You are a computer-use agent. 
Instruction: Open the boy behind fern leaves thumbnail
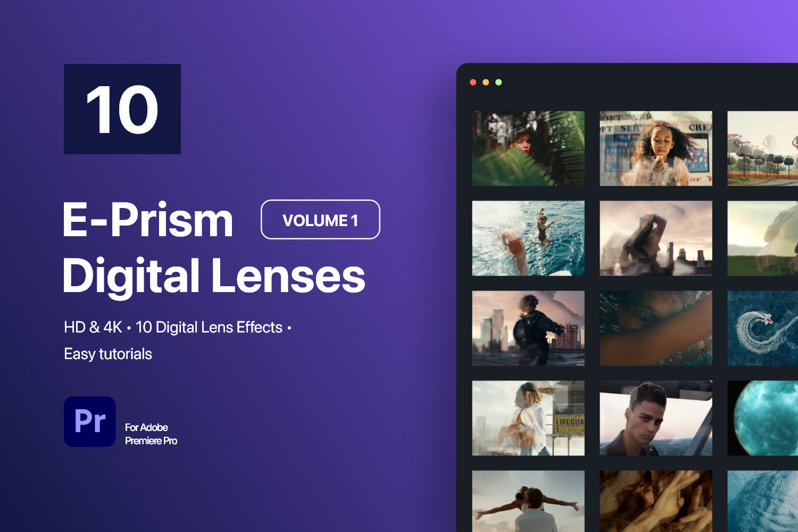coord(528,148)
